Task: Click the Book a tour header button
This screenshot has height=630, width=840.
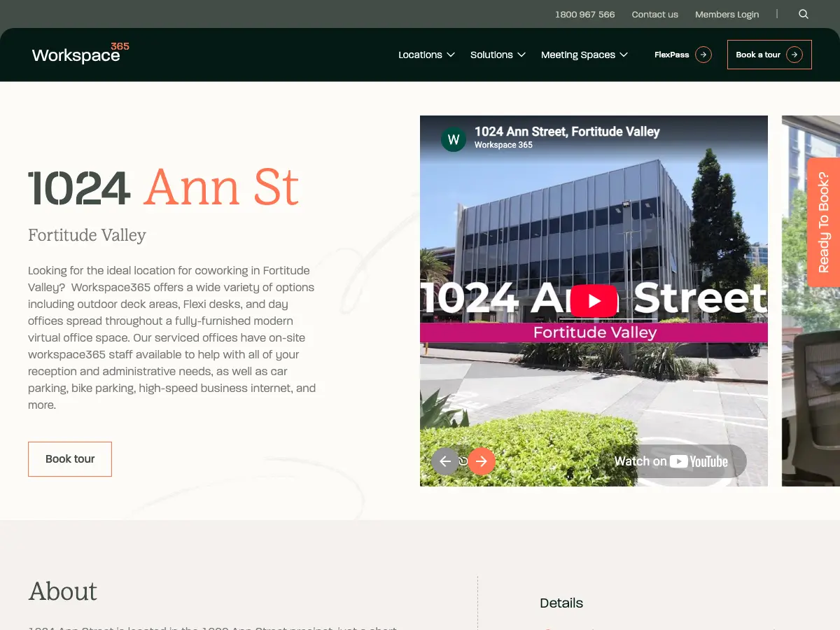Action: pos(769,55)
